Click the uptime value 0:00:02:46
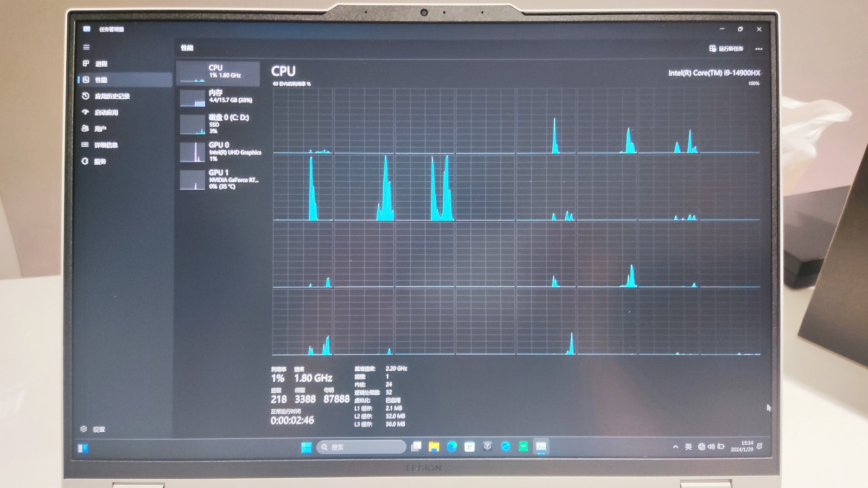 [292, 420]
